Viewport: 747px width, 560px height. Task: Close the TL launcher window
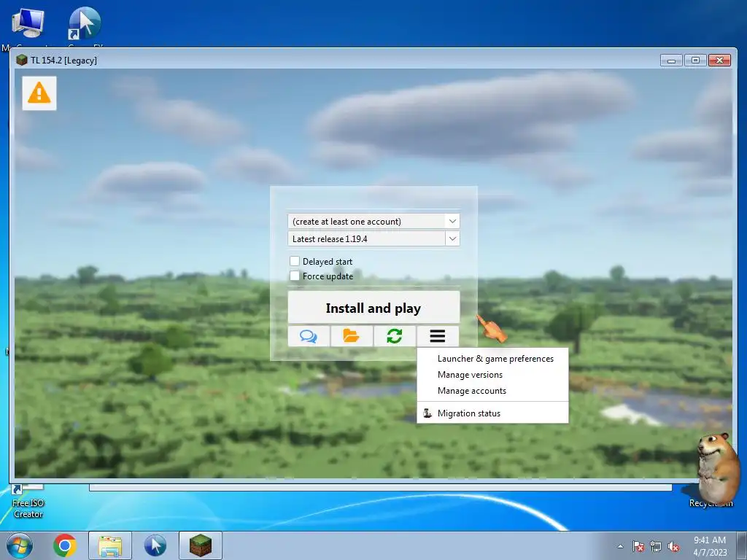pos(719,60)
